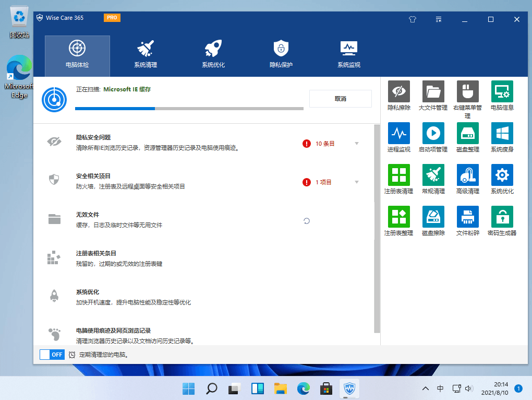
Task: Click the 取消 button to cancel scanning
Action: click(340, 99)
